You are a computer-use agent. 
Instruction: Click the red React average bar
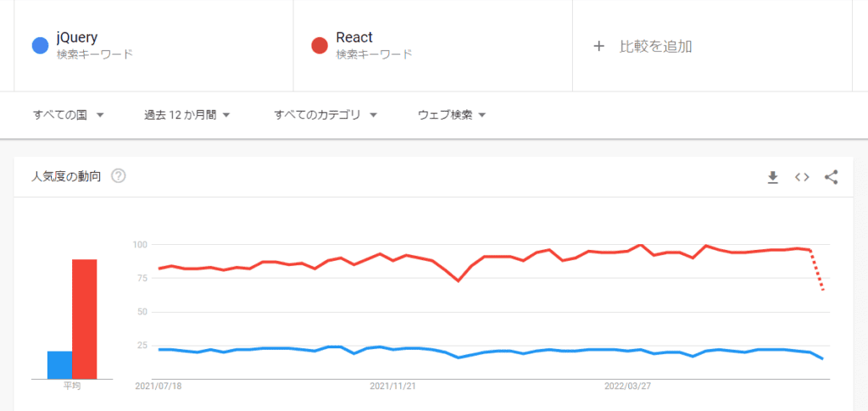(x=85, y=319)
